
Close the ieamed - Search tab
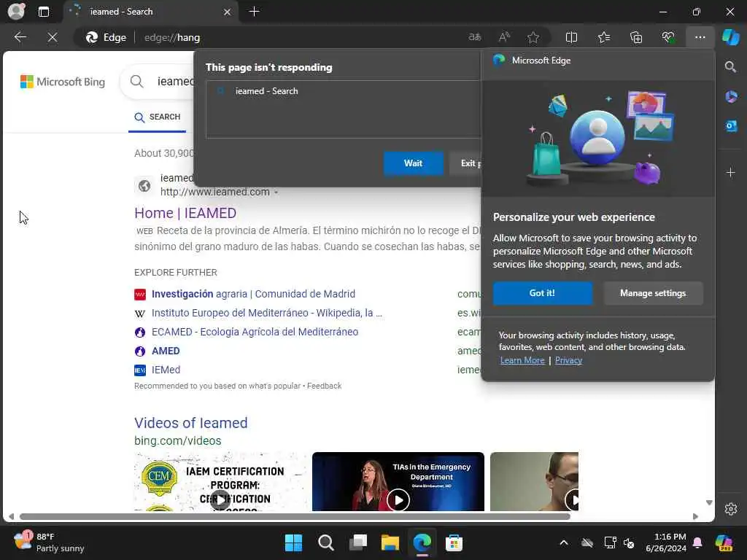tap(228, 12)
